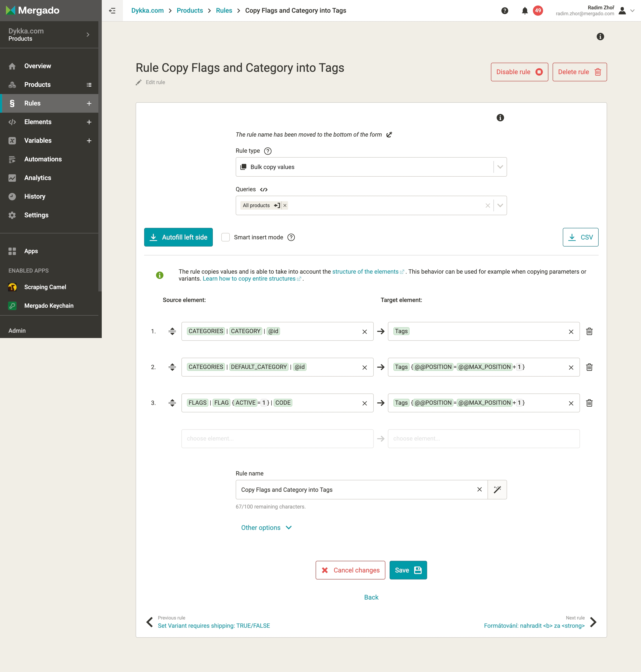Click the Rule type help question icon
The image size is (641, 672).
coord(268,151)
